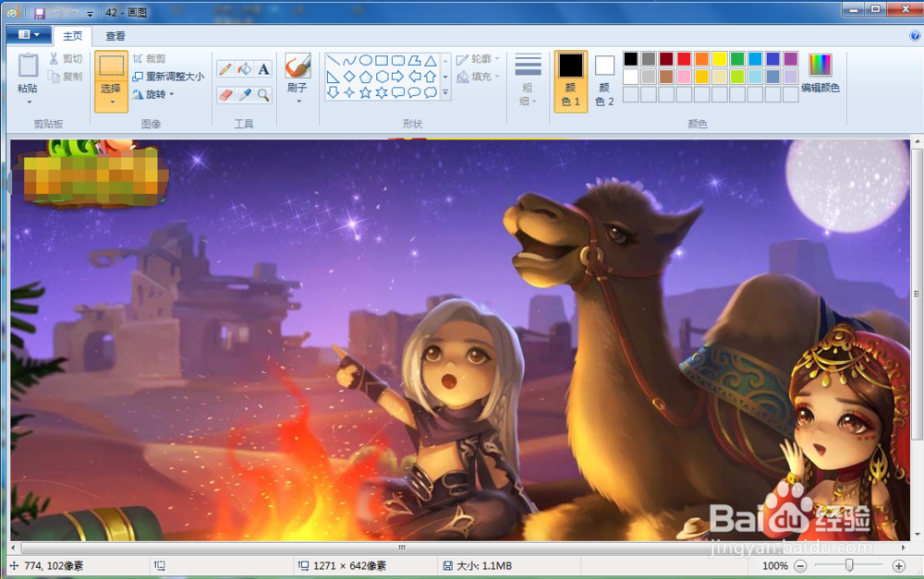
Task: Choose the Cloud callout shape
Action: (431, 92)
